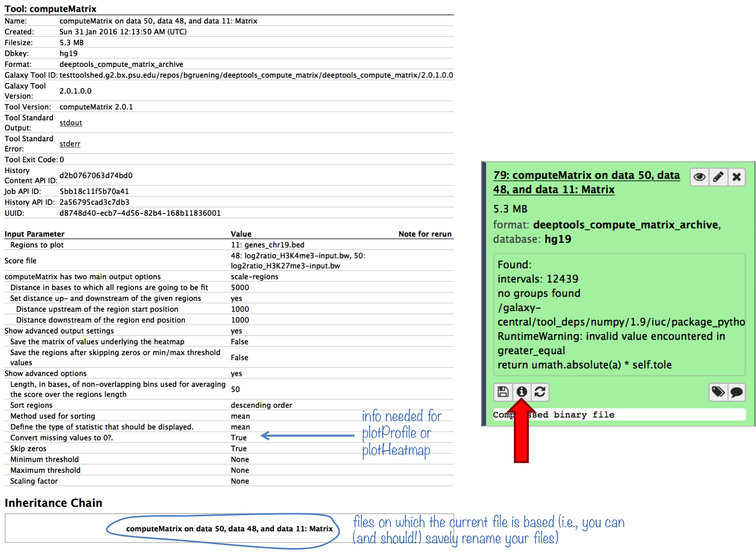Image resolution: width=756 pixels, height=552 pixels.
Task: Open the stderr link
Action: (70, 144)
